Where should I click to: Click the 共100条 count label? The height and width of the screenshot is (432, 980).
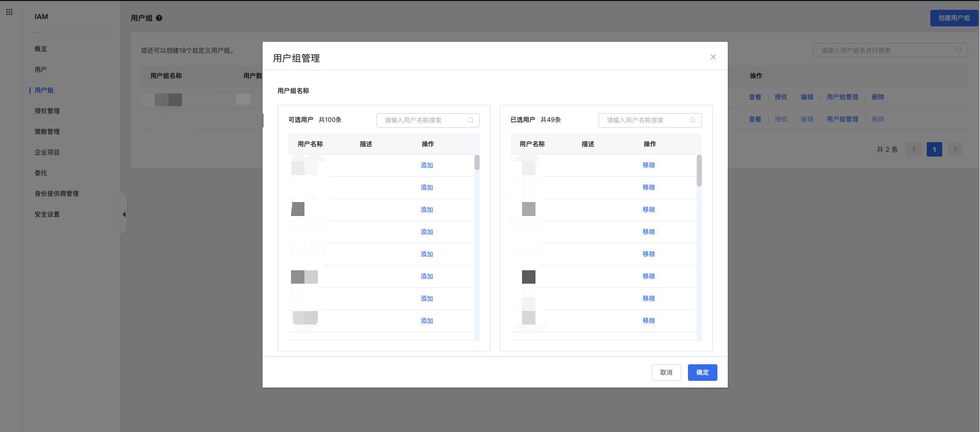pyautogui.click(x=330, y=120)
